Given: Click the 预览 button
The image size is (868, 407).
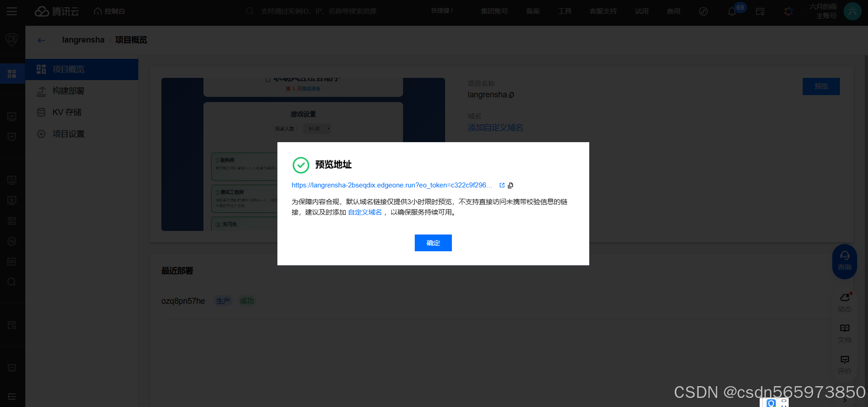Looking at the screenshot, I should pyautogui.click(x=821, y=86).
